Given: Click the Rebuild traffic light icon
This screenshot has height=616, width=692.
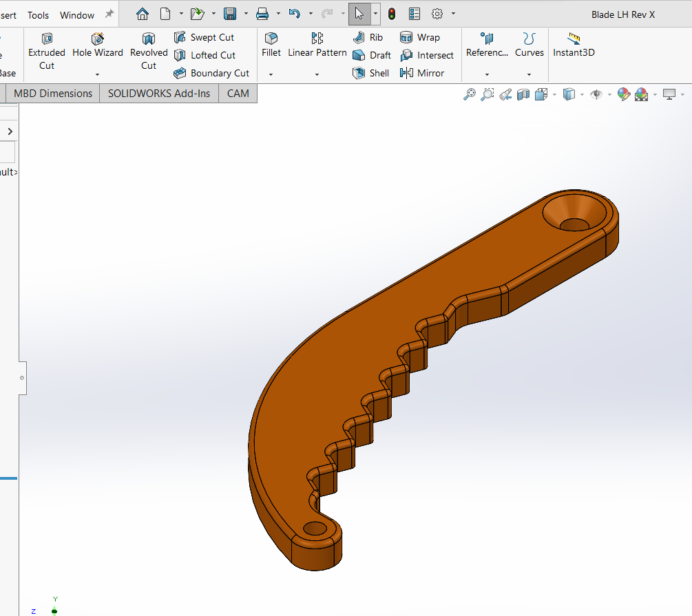Looking at the screenshot, I should pyautogui.click(x=392, y=14).
